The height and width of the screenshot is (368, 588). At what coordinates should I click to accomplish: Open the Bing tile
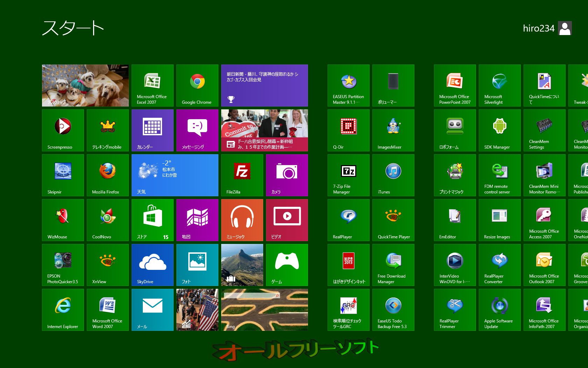point(265,310)
